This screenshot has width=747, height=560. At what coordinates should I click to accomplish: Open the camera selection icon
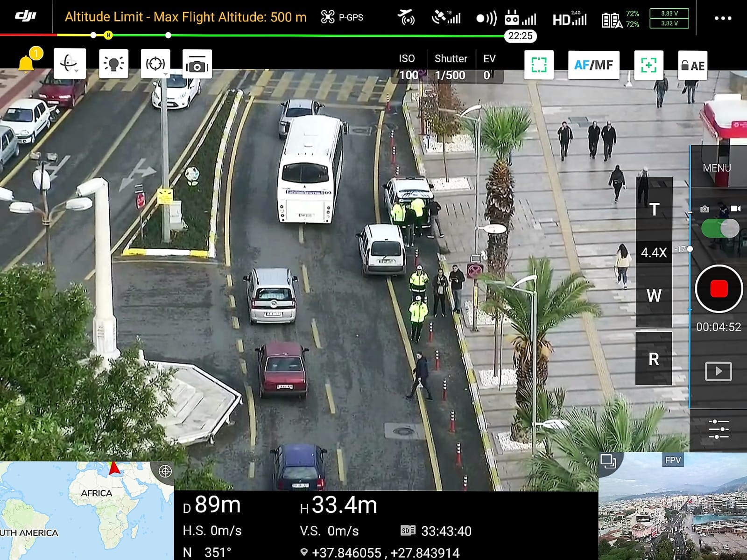click(197, 64)
